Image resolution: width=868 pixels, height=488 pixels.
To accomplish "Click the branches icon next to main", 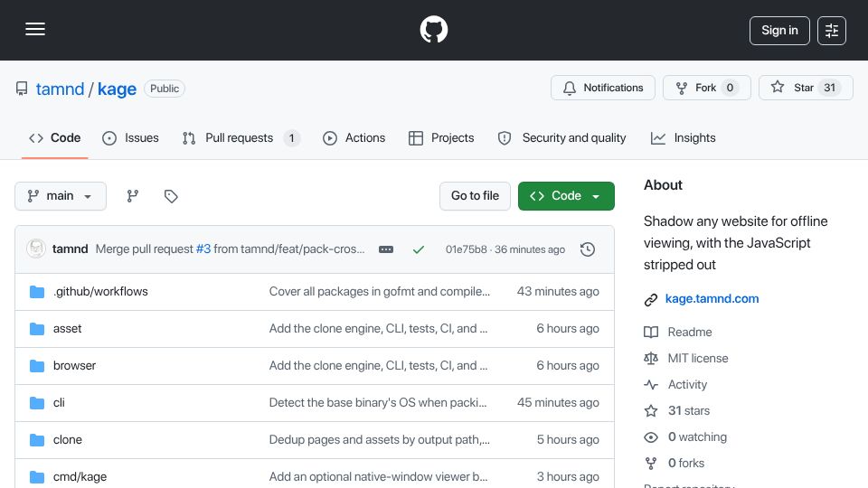I will (132, 196).
